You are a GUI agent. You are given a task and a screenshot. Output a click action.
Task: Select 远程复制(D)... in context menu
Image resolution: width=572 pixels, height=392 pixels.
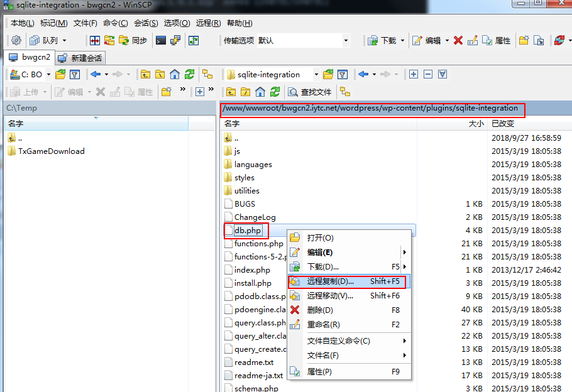[x=349, y=281]
